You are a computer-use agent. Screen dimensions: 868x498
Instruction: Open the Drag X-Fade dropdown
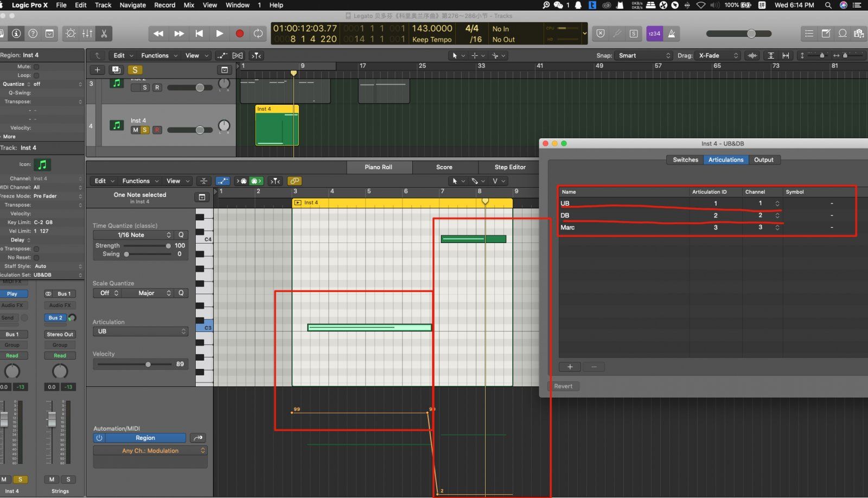click(x=718, y=55)
